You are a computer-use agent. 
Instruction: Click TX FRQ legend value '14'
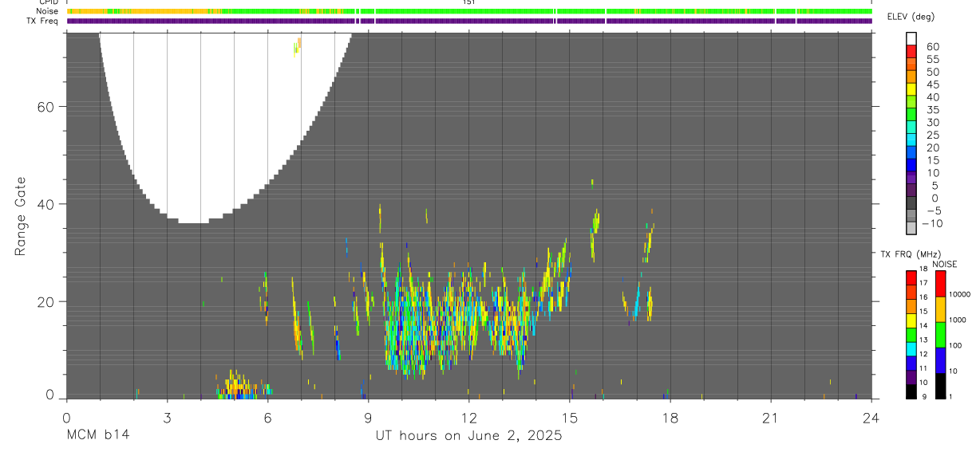point(923,325)
